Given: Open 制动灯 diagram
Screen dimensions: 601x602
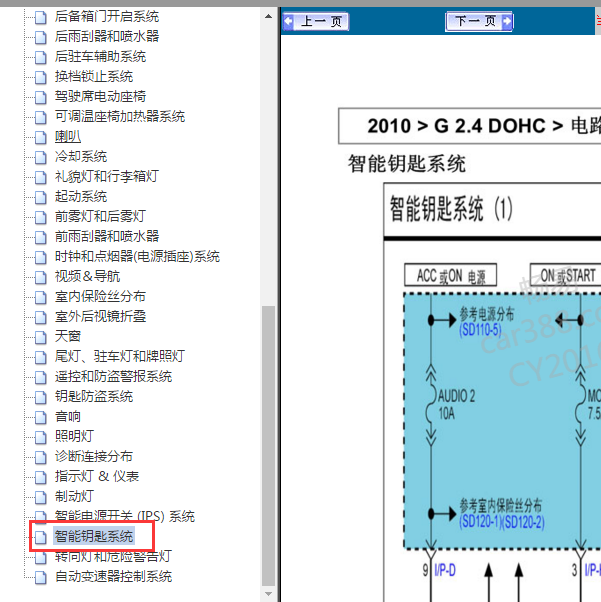Looking at the screenshot, I should coord(74,496).
